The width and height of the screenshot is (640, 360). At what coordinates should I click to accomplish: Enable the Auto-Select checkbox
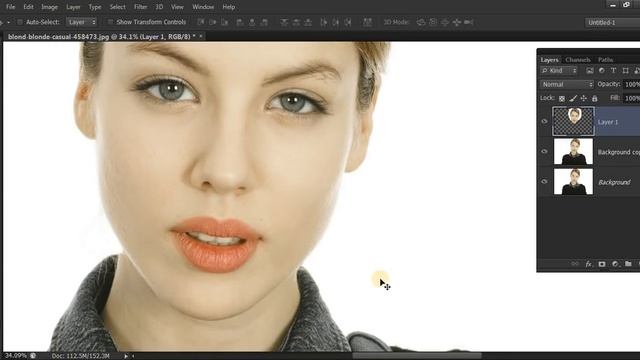pos(20,22)
